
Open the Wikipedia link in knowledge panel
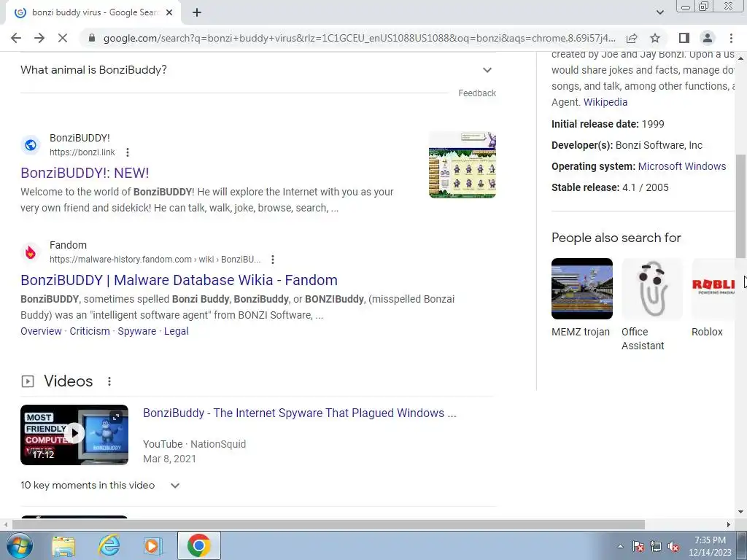(605, 102)
